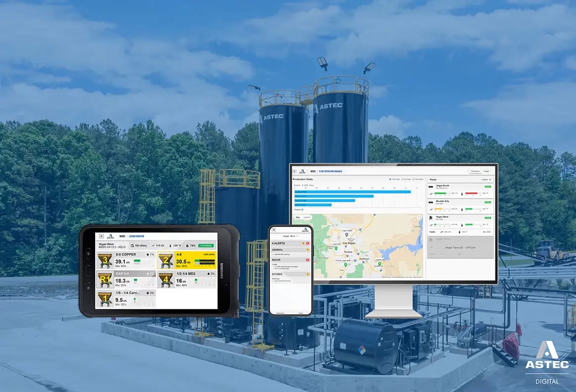
Task: Click droplet icon on 8-0 COPPER card
Action: click(x=148, y=255)
